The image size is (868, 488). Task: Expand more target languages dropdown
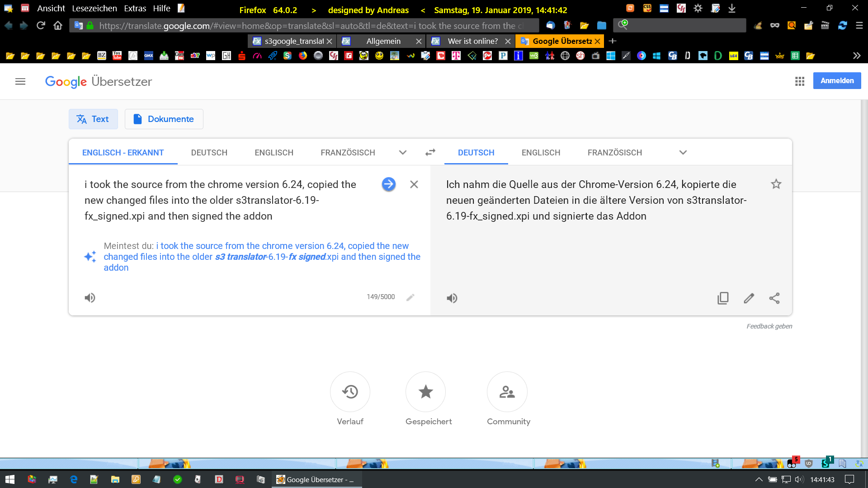(x=683, y=152)
